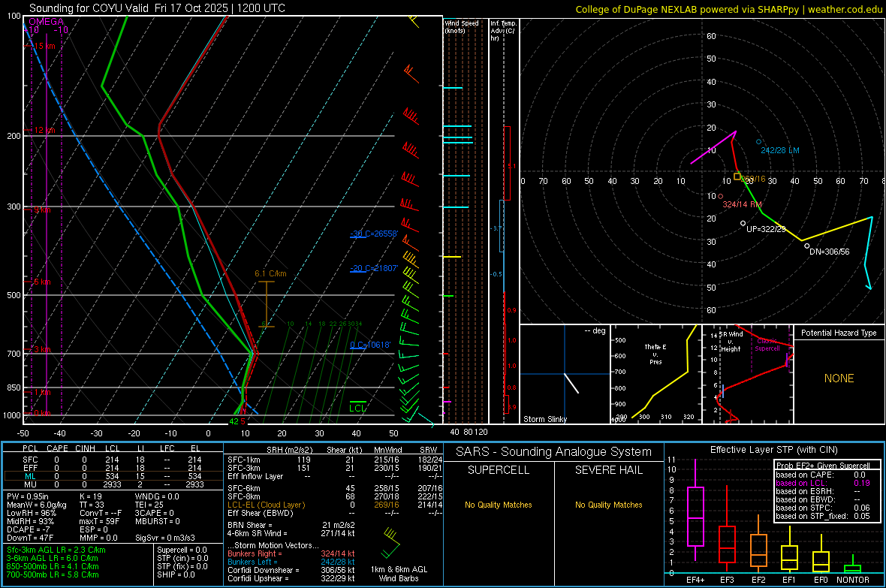Screen dimensions: 886x588
Task: Click the weather.cod.edu credit text
Action: (x=845, y=9)
